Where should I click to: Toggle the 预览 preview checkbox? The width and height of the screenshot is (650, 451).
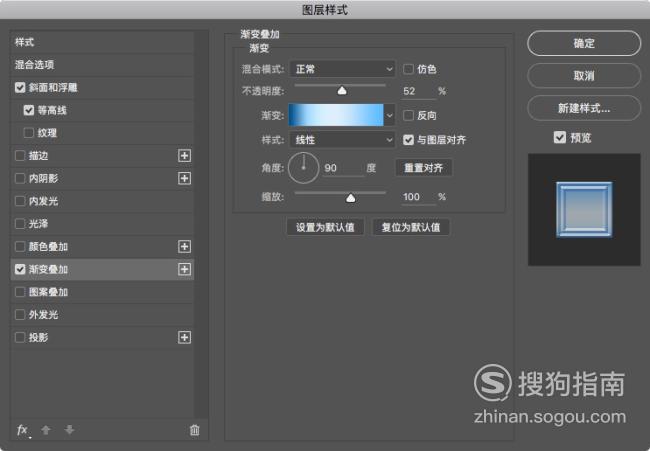[x=560, y=137]
